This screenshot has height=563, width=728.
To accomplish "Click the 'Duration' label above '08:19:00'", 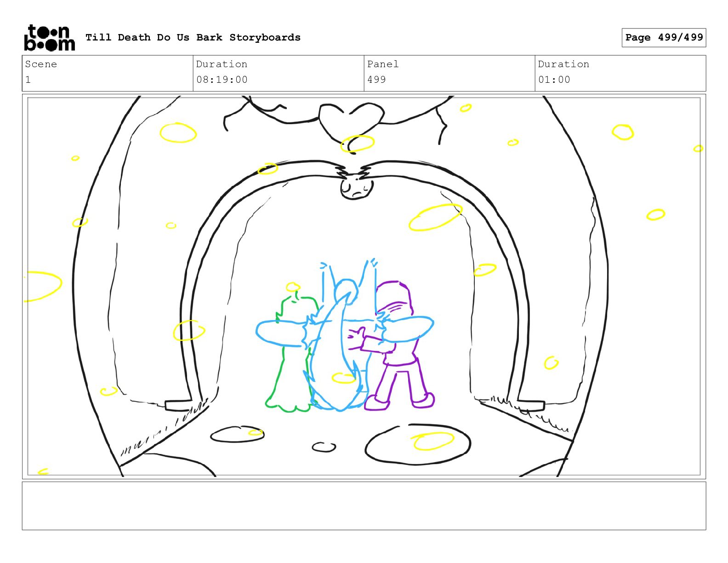I will tap(222, 64).
